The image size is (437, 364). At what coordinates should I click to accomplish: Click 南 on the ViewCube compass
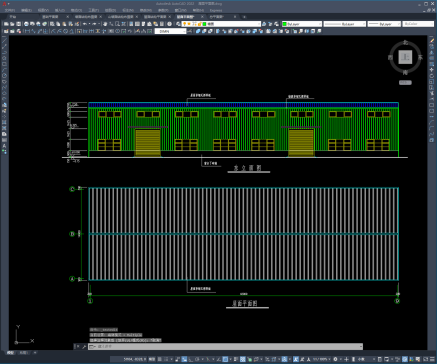(405, 72)
